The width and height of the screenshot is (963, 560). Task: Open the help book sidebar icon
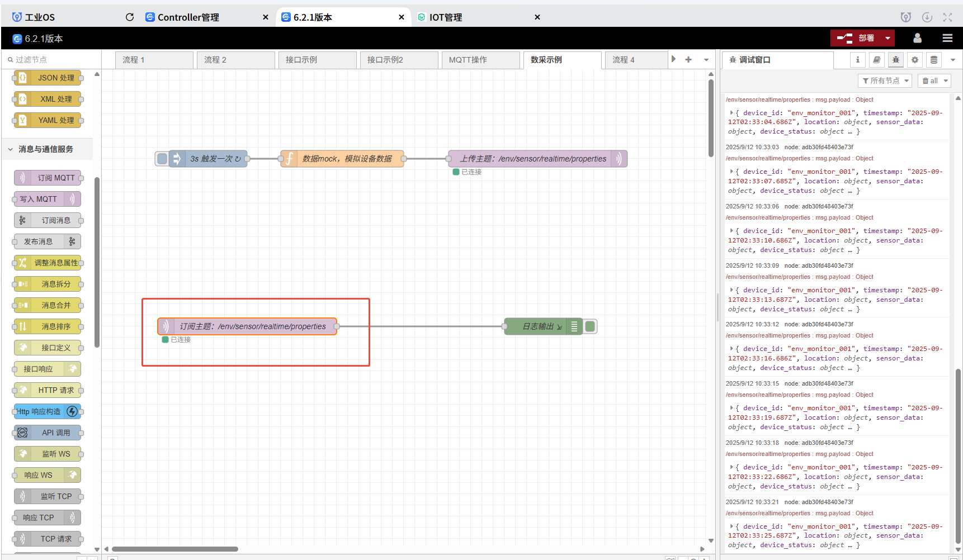pos(876,60)
